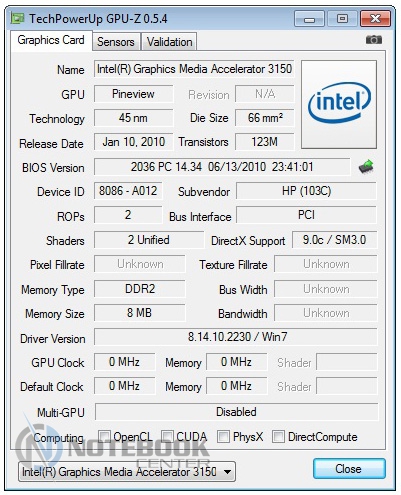Click the 'DirectX Support' label

[248, 241]
